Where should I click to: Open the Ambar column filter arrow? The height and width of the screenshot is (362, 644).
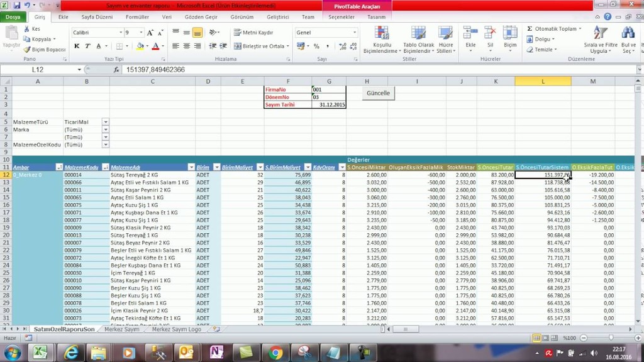(x=59, y=167)
